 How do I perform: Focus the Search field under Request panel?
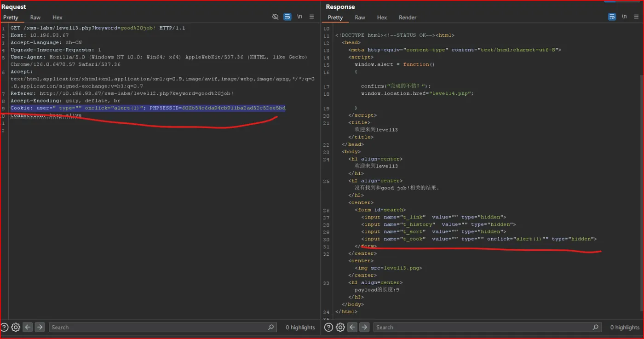click(163, 327)
